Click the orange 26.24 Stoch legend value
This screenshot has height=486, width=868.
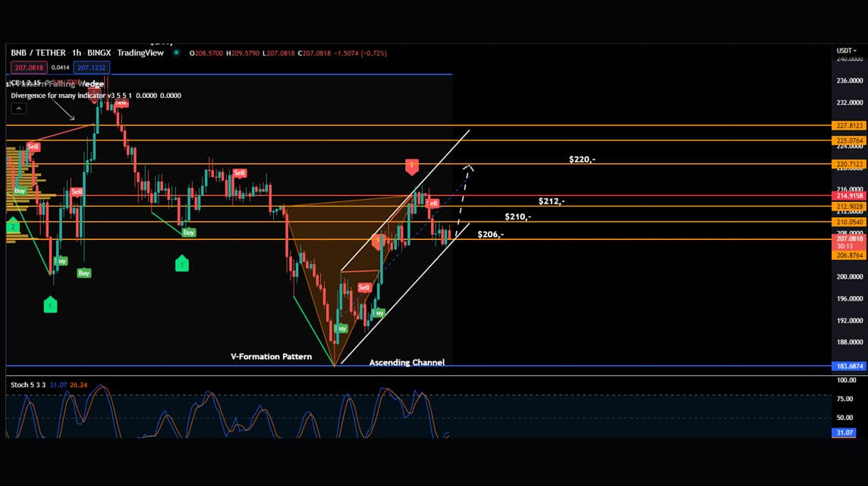pyautogui.click(x=79, y=384)
